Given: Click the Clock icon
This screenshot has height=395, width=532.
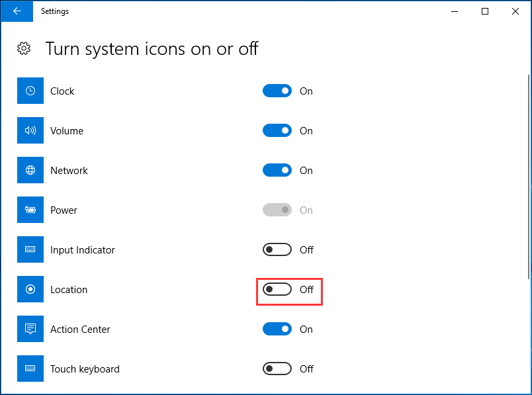Looking at the screenshot, I should point(30,91).
